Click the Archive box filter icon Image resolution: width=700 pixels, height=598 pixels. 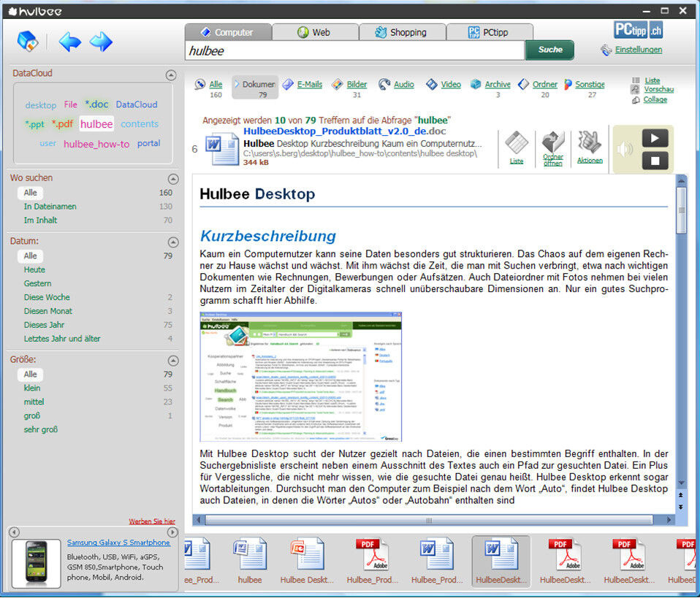point(476,84)
